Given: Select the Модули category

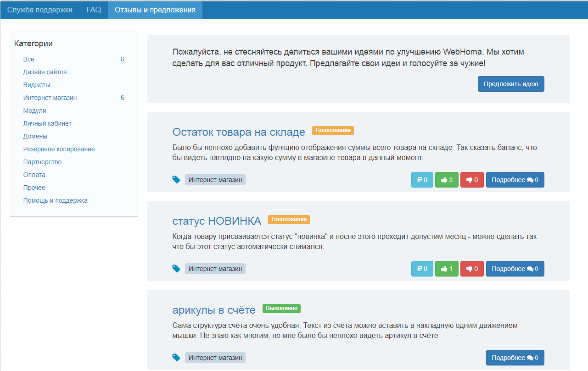Looking at the screenshot, I should [x=35, y=111].
